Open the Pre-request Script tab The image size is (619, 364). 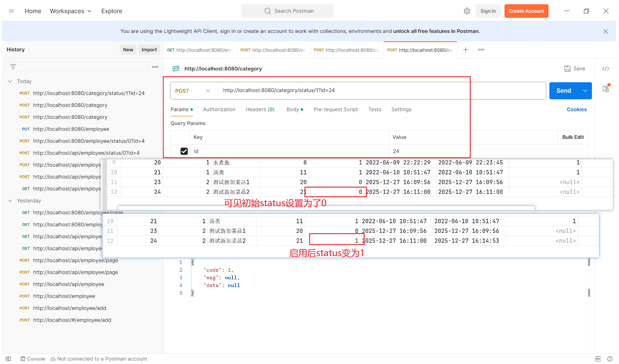coord(335,109)
